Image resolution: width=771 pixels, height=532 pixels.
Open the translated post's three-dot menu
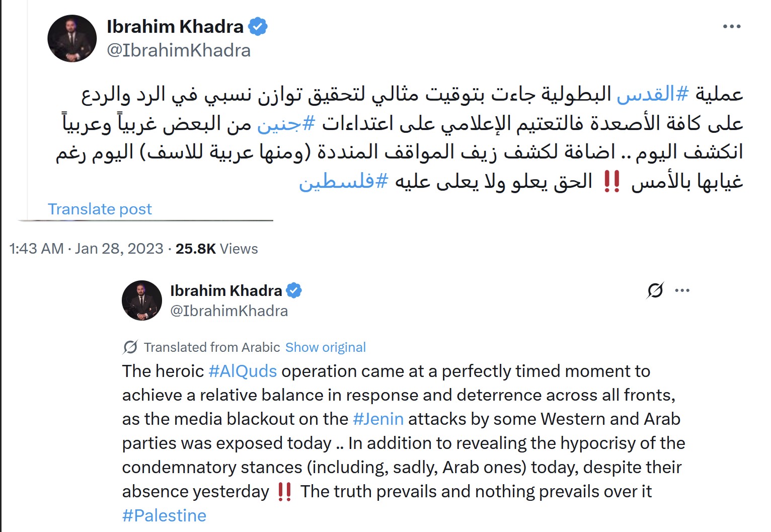682,290
